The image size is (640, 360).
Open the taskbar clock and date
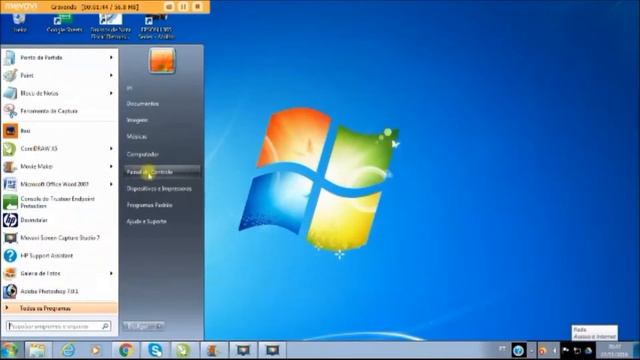click(x=614, y=350)
